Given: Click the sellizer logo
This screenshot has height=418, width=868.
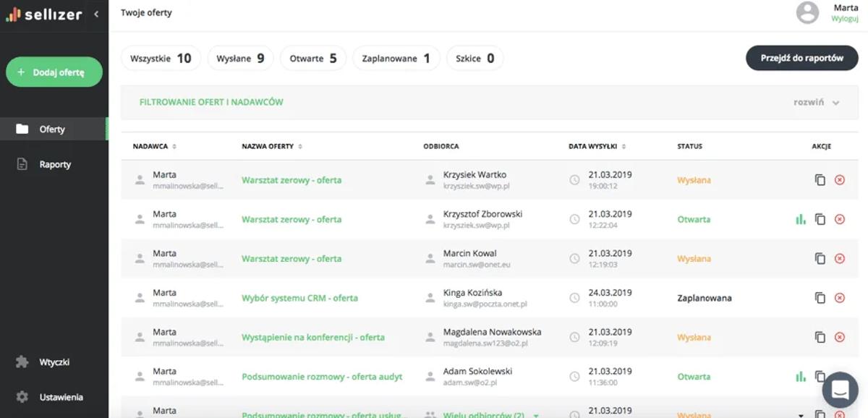Looking at the screenshot, I should tap(44, 14).
